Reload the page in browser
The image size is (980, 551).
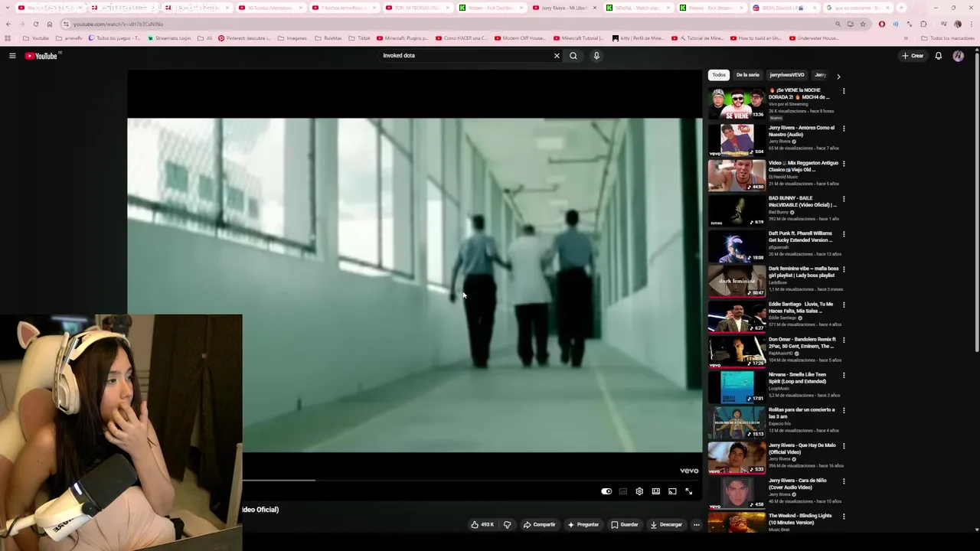click(x=35, y=24)
